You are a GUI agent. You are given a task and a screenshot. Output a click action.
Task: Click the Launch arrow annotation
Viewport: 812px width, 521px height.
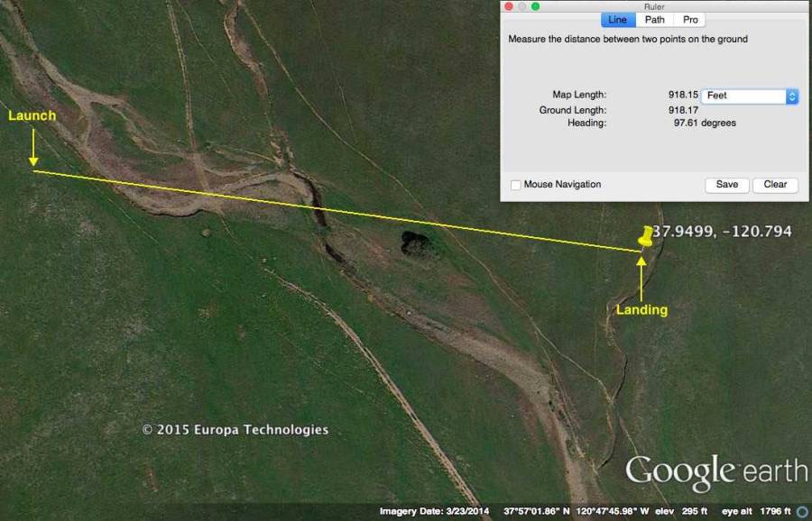(33, 147)
